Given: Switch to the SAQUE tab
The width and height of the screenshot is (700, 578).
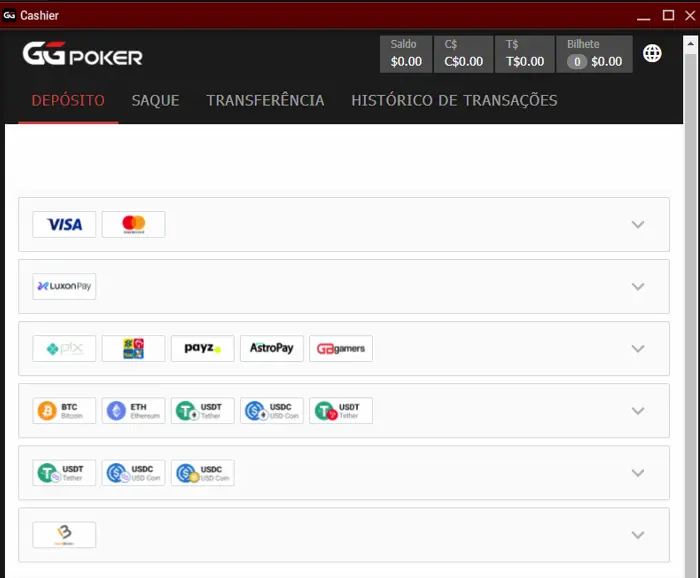Looking at the screenshot, I should 155,100.
